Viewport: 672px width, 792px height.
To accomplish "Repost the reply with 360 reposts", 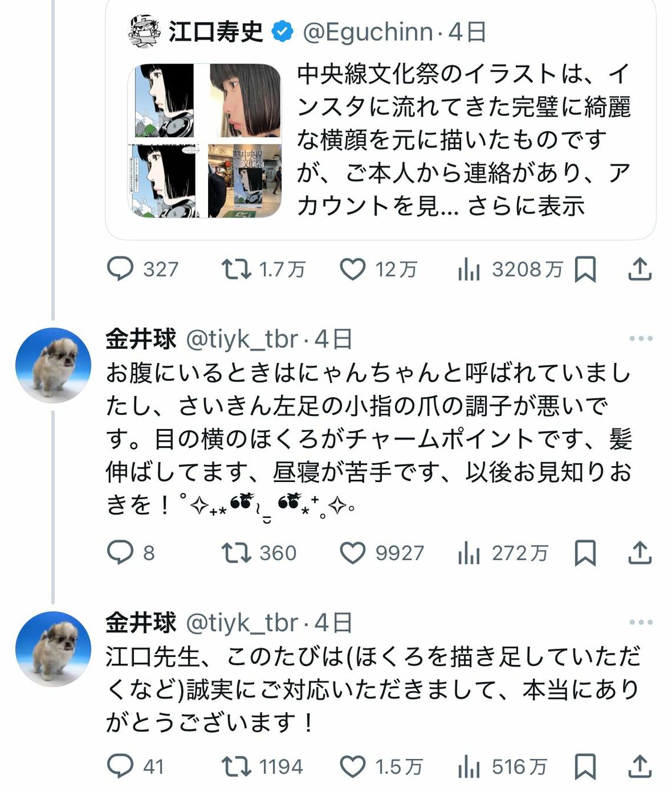I will point(236,553).
